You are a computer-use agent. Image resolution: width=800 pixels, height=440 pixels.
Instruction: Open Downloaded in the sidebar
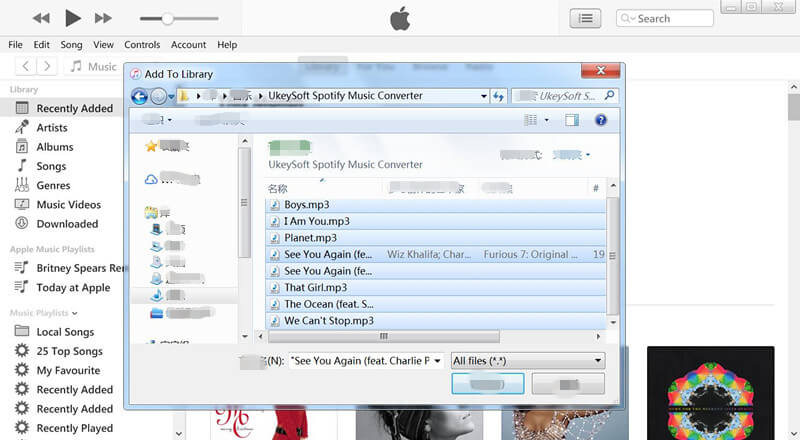point(67,224)
